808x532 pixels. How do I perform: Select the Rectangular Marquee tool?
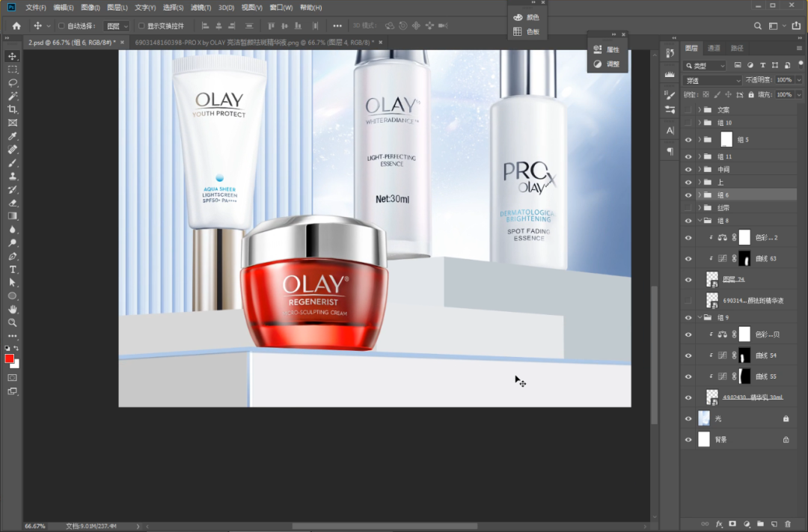coord(13,70)
